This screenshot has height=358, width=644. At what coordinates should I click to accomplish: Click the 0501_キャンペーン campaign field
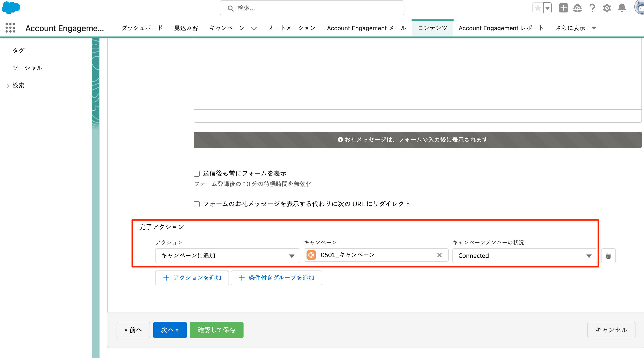point(376,255)
